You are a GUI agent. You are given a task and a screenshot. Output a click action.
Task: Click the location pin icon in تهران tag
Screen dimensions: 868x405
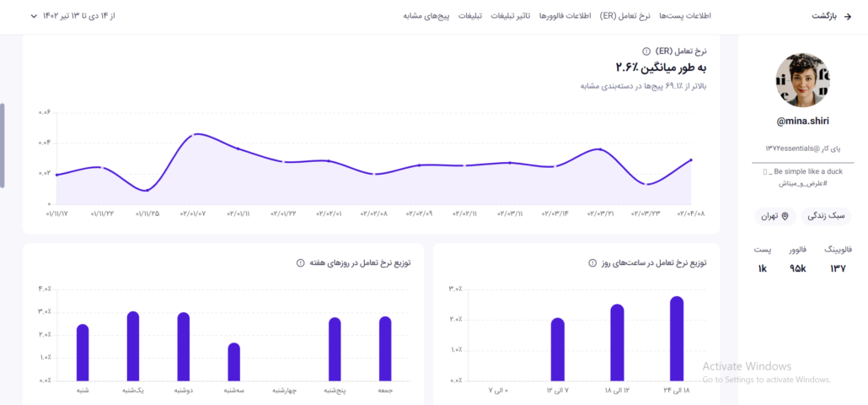[785, 216]
